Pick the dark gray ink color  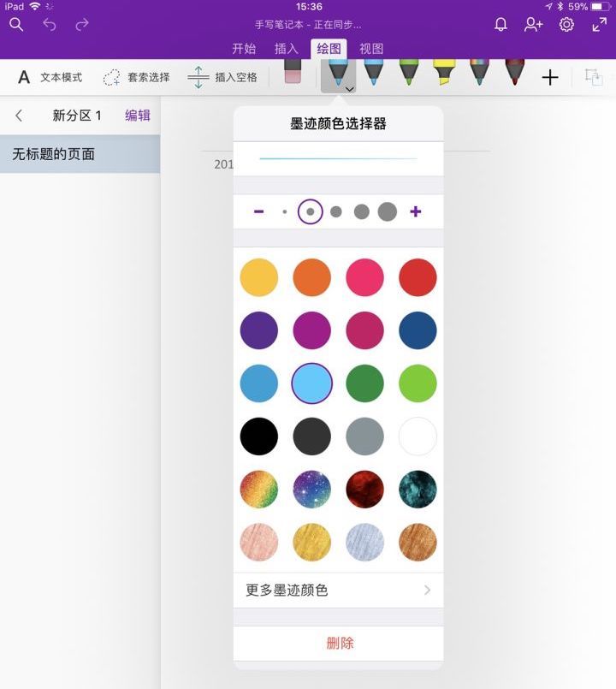(312, 437)
